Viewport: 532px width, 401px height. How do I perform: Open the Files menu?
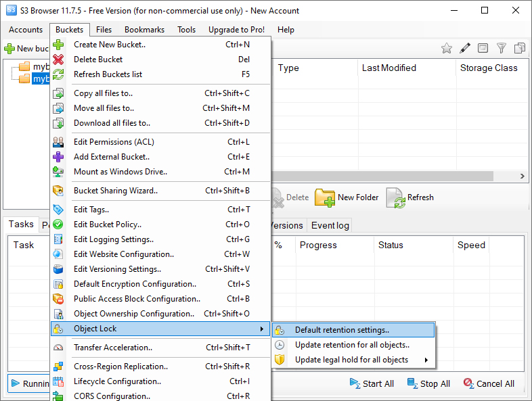[x=104, y=30]
